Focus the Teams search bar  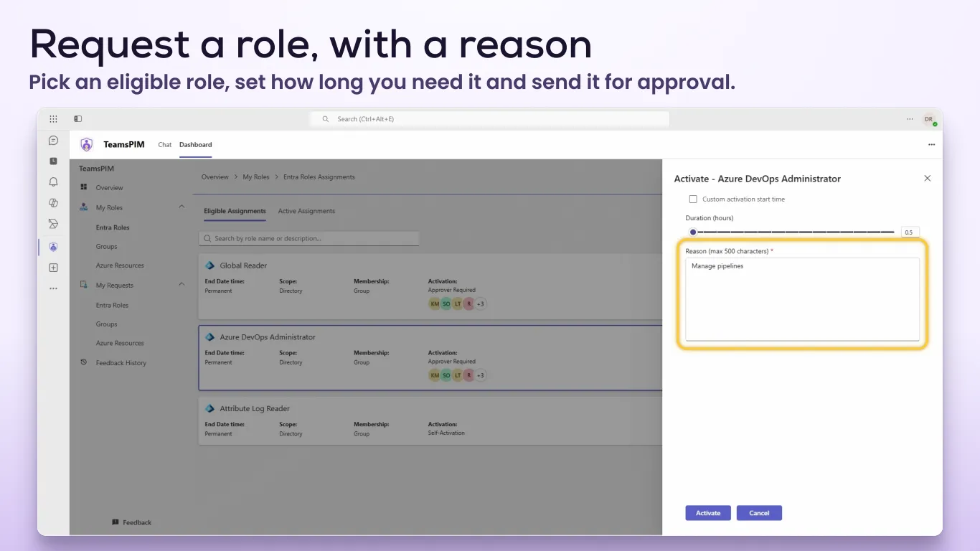click(x=490, y=119)
